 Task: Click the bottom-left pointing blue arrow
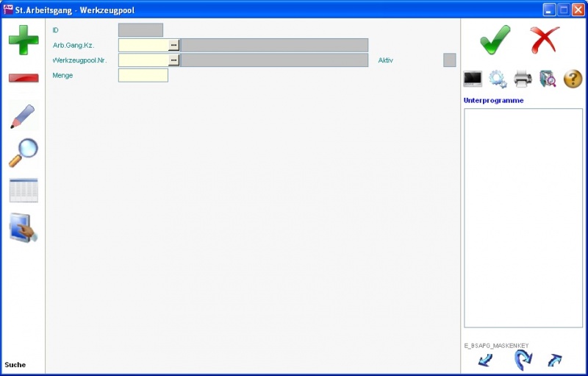(x=485, y=360)
